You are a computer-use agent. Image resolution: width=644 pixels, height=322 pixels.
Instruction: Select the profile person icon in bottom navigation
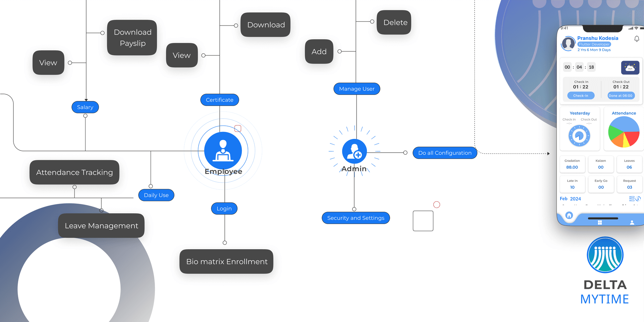pos(632,222)
